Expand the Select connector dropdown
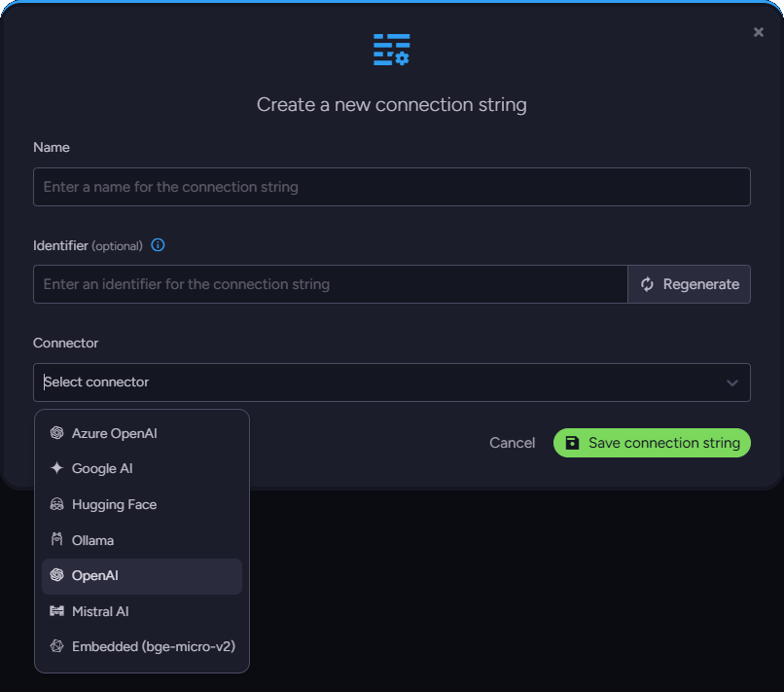Screen dimensions: 784x692 tap(391, 382)
